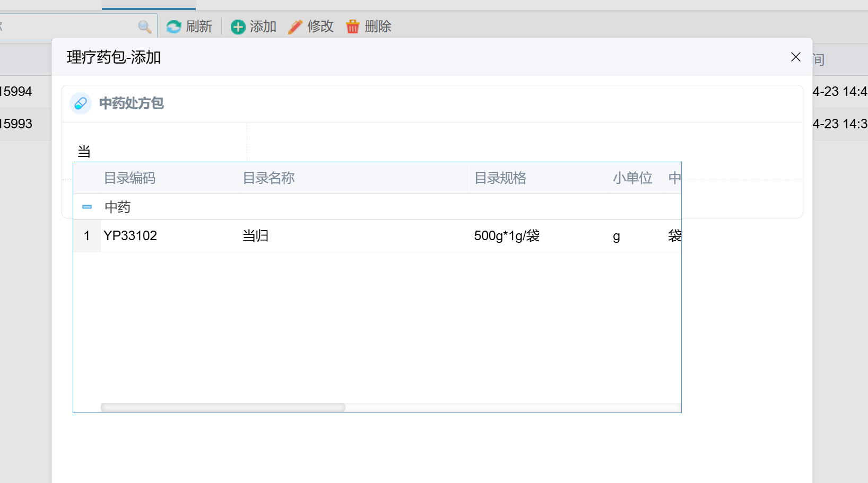Close the 理疗药包-添加 dialog

click(795, 57)
